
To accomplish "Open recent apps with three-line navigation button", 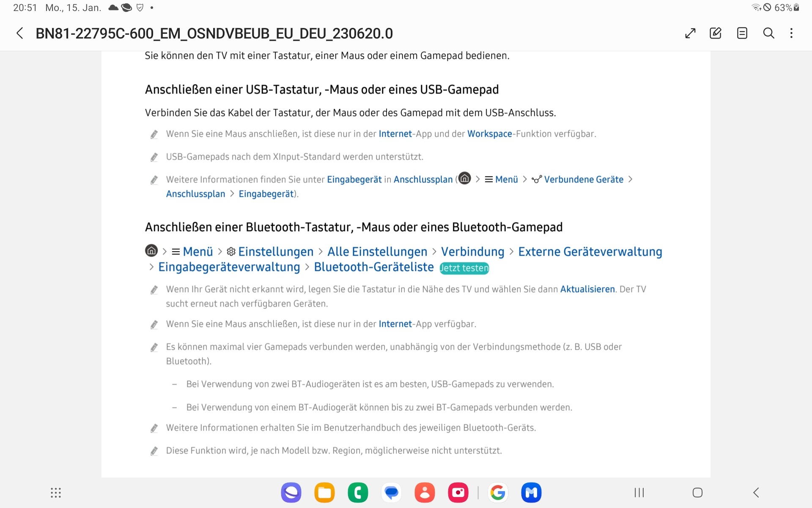I will [x=639, y=492].
